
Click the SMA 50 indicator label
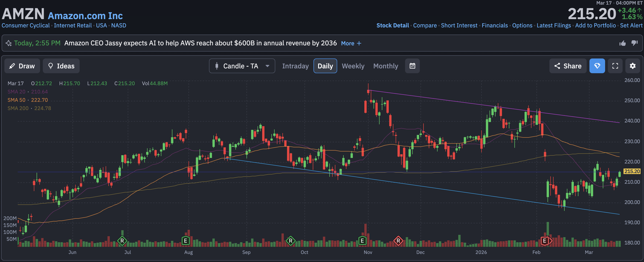click(x=17, y=100)
